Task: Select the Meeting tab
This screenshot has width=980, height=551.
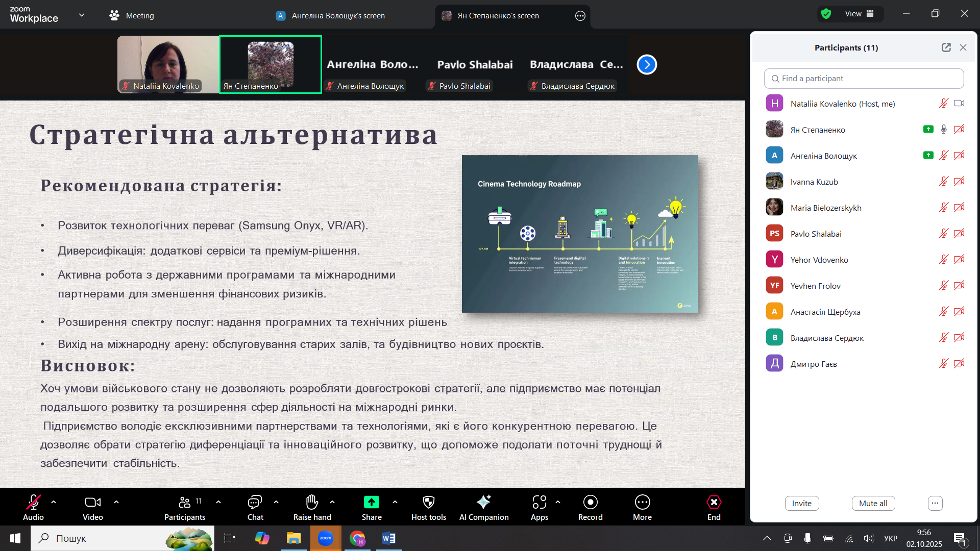Action: coord(132,16)
